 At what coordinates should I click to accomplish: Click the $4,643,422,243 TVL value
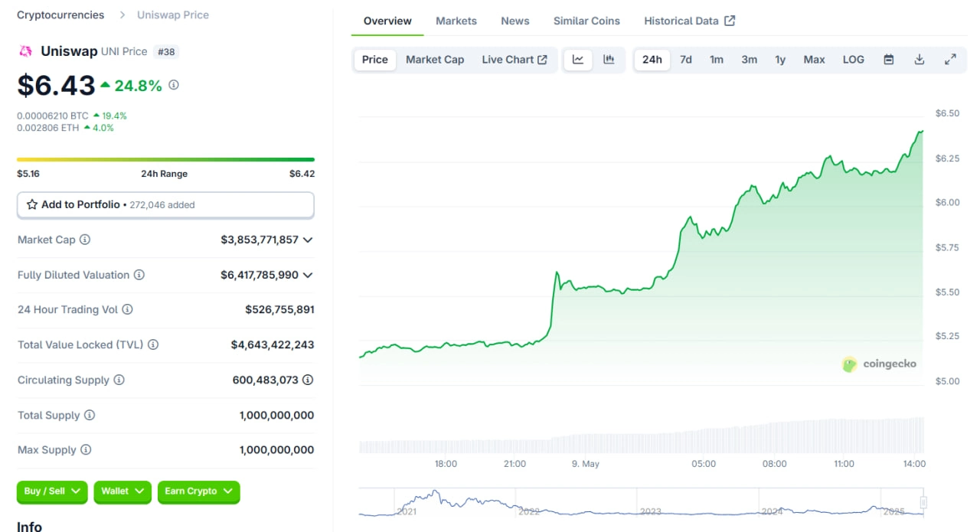tap(273, 344)
